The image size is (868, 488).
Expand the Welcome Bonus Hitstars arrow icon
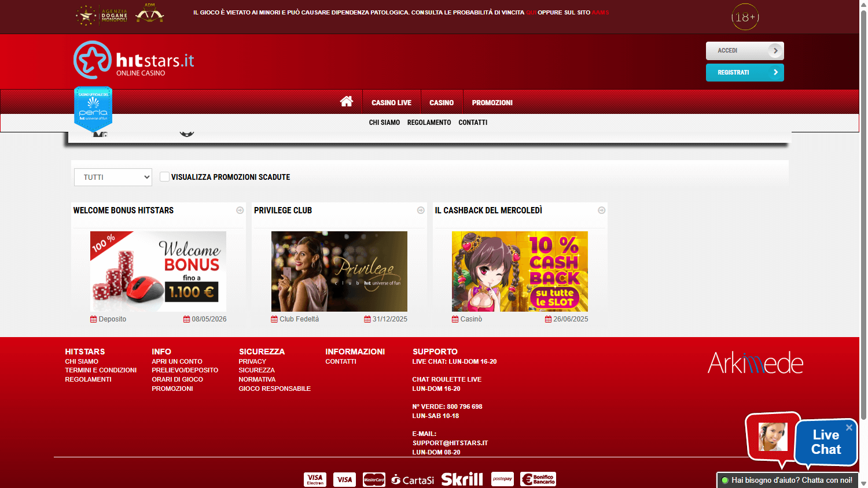click(240, 210)
